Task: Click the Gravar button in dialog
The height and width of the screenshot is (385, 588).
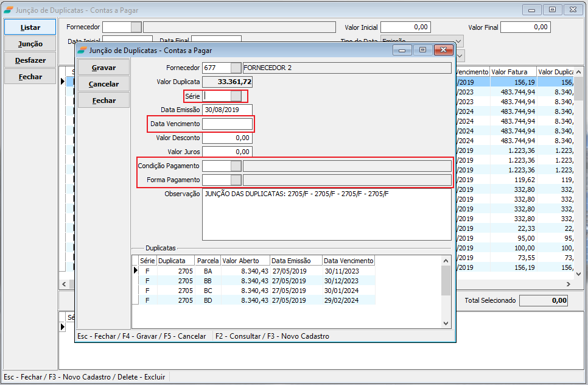Action: (x=103, y=67)
